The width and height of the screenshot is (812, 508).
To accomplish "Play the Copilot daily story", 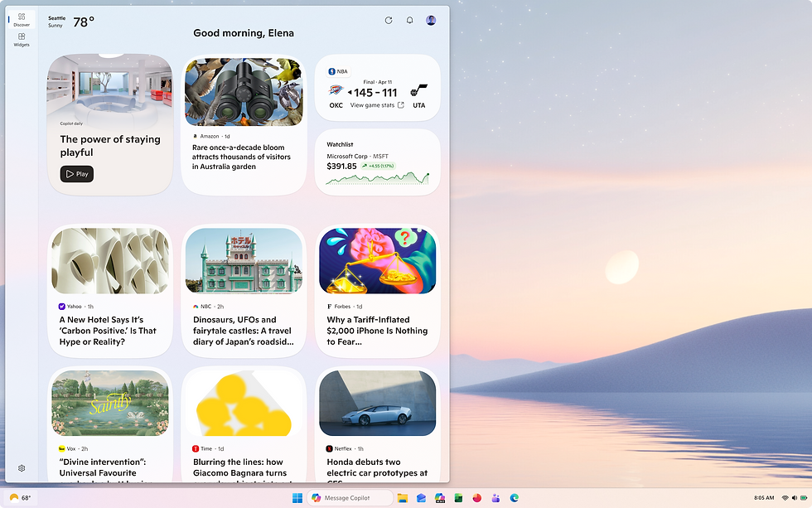I will point(76,174).
